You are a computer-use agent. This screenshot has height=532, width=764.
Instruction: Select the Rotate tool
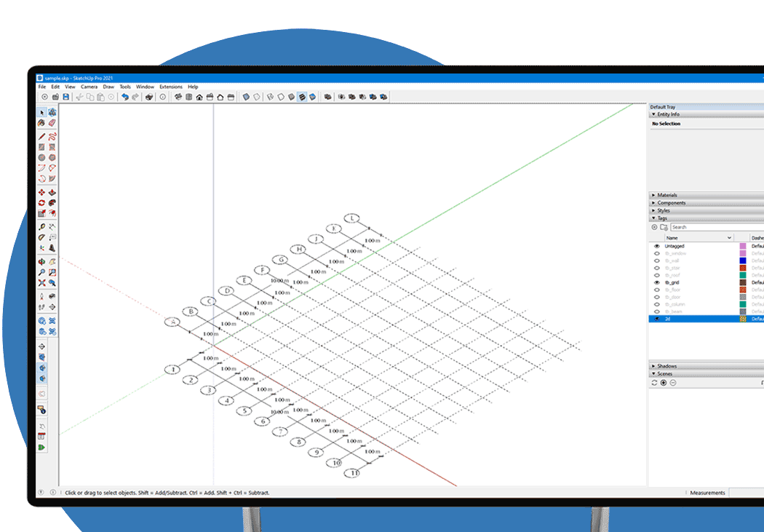[x=42, y=202]
